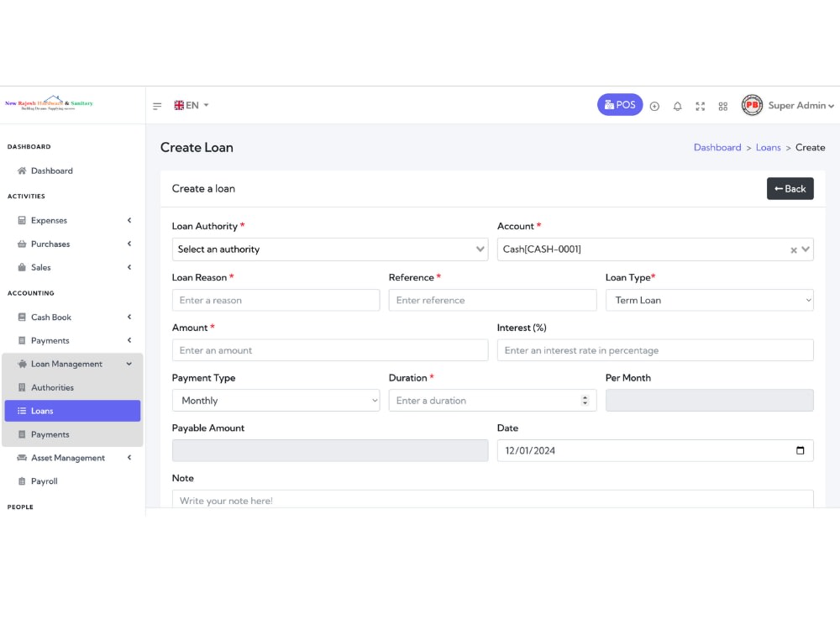Open the Payment Type Monthly dropdown
The width and height of the screenshot is (840, 630).
click(276, 400)
